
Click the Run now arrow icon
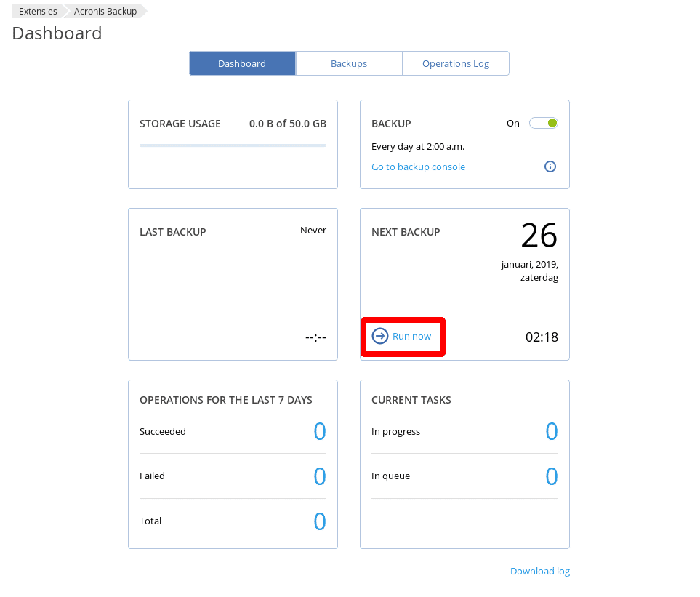point(380,336)
